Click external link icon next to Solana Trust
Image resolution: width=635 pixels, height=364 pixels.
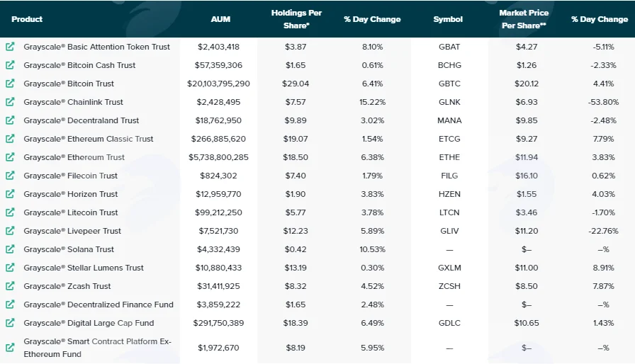10,249
